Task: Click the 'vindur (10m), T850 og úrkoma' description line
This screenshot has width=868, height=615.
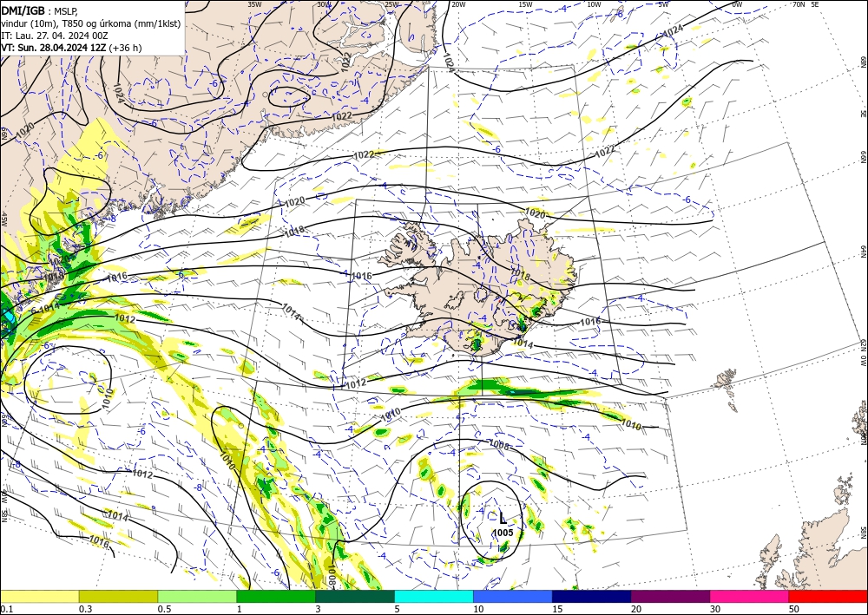Action: pyautogui.click(x=91, y=23)
